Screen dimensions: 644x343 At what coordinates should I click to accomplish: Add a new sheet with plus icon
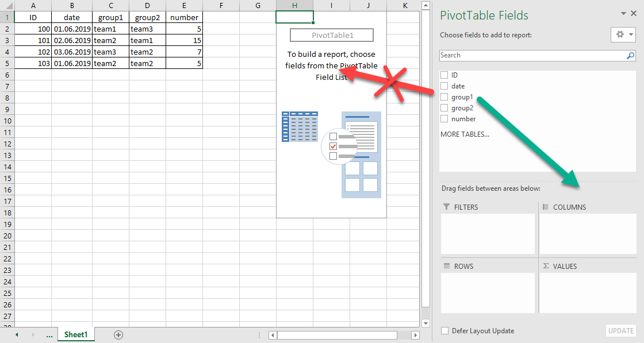click(x=118, y=334)
